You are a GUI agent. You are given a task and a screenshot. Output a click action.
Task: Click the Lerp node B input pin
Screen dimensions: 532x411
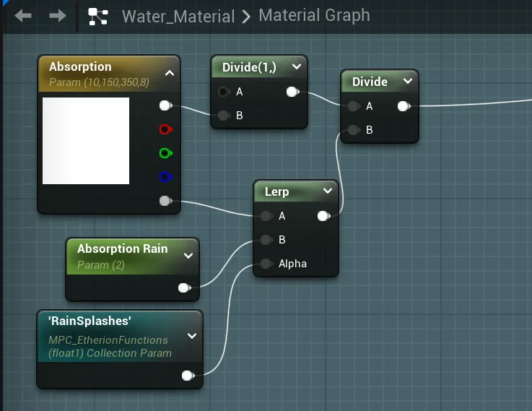coord(266,240)
